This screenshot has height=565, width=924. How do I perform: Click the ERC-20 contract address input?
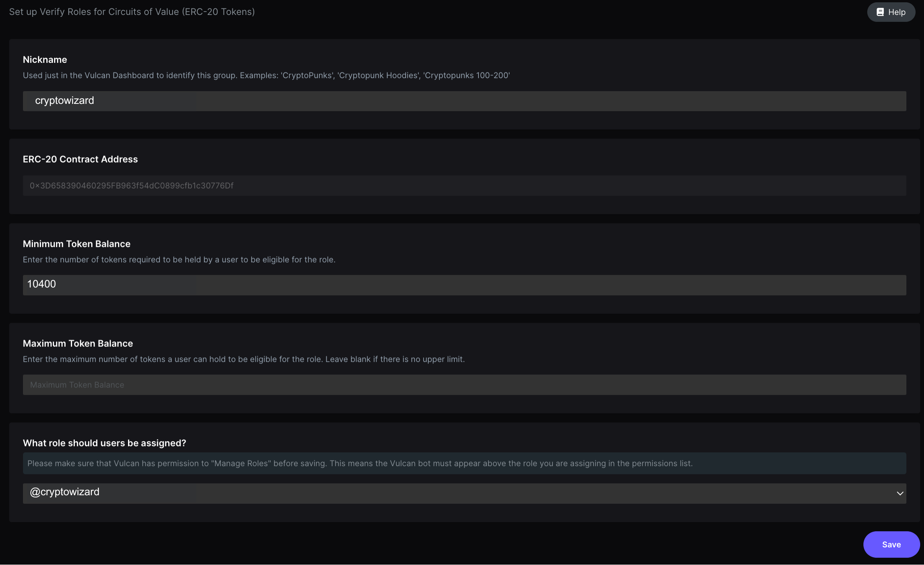[x=464, y=186]
